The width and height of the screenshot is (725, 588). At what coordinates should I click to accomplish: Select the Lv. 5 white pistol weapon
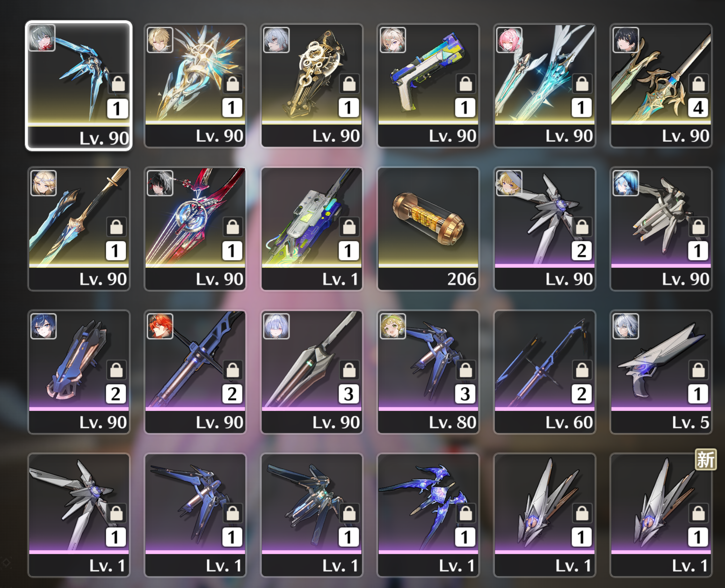coord(661,372)
